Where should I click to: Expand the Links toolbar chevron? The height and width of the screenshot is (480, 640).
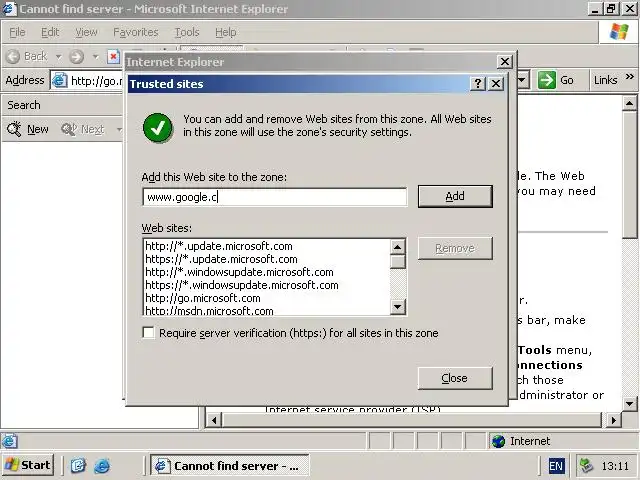(629, 76)
